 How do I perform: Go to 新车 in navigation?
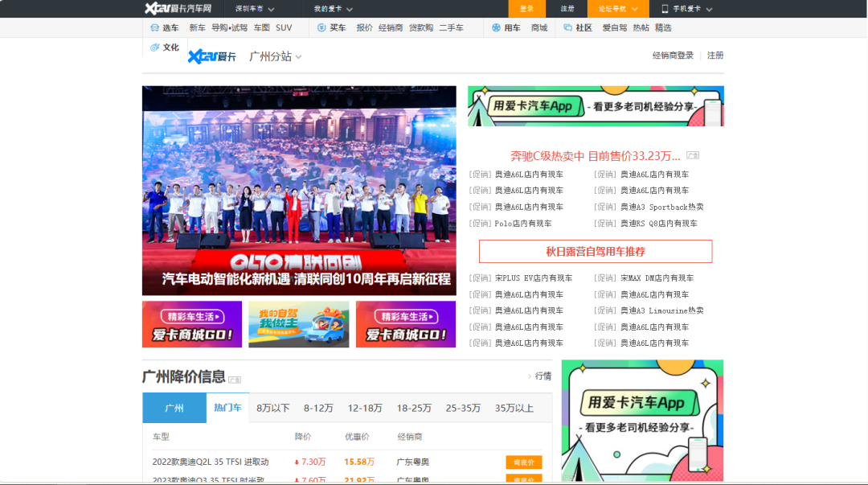coord(197,27)
